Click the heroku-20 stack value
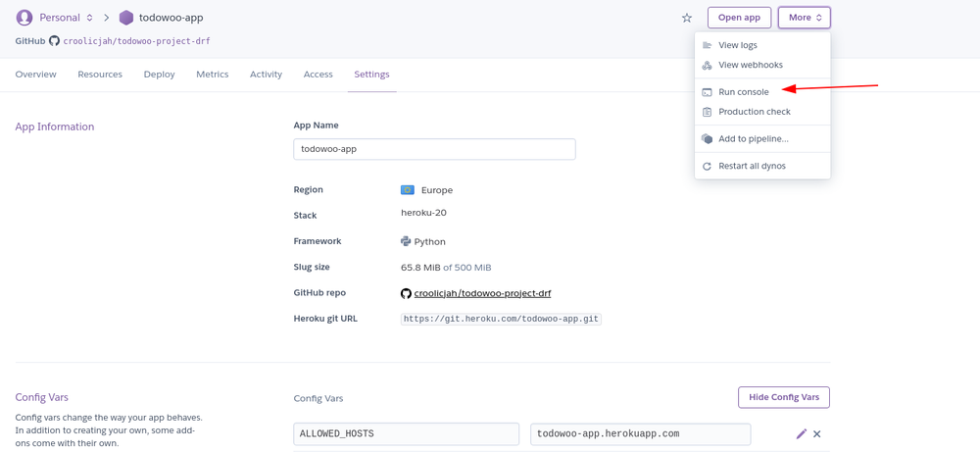Image resolution: width=980 pixels, height=453 pixels. (423, 213)
